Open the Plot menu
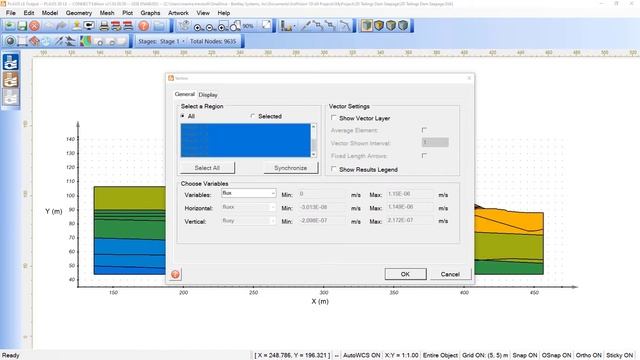Screen dimensions: 640x360 click(x=127, y=13)
